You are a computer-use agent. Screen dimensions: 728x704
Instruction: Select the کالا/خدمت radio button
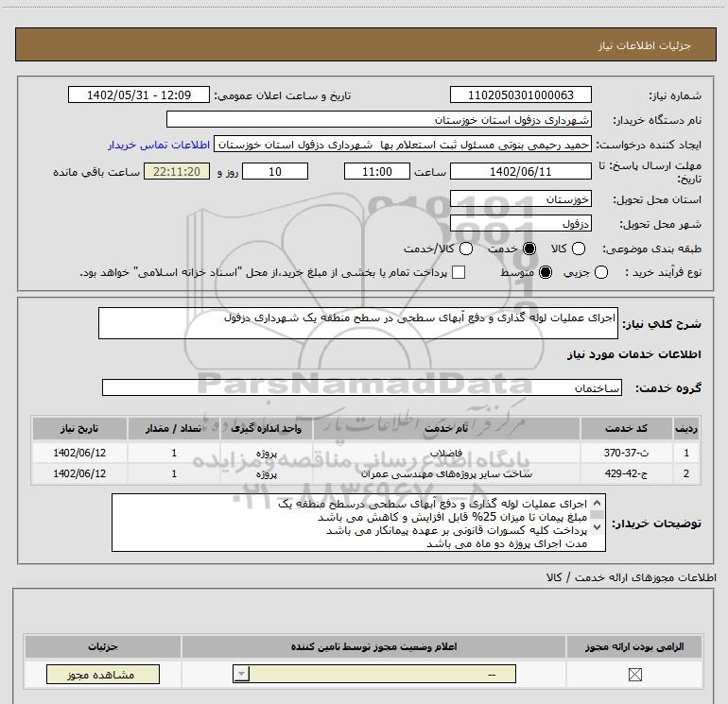click(466, 249)
